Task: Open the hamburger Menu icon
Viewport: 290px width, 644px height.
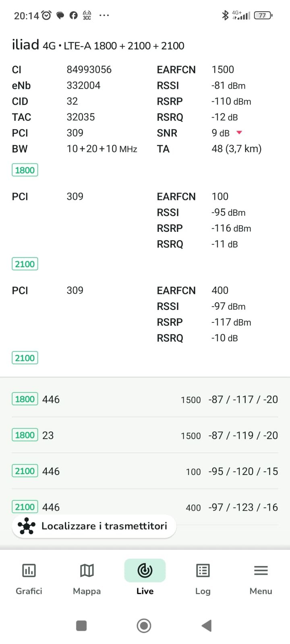Action: click(x=261, y=570)
